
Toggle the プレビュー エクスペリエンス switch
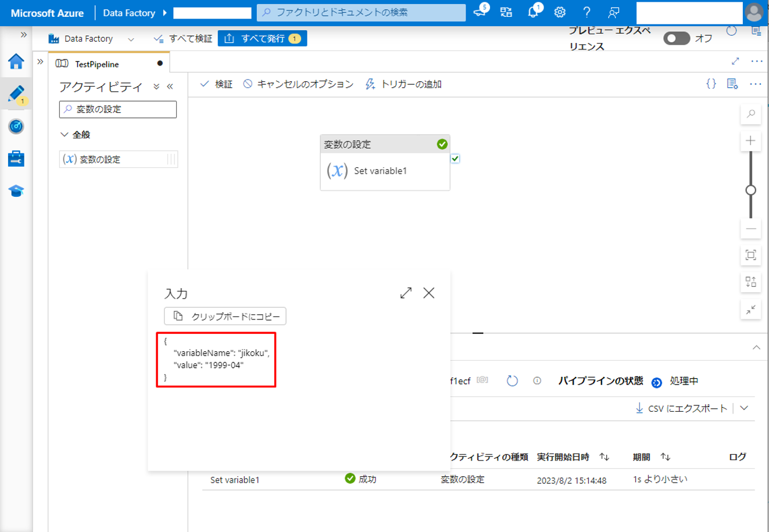pos(677,38)
